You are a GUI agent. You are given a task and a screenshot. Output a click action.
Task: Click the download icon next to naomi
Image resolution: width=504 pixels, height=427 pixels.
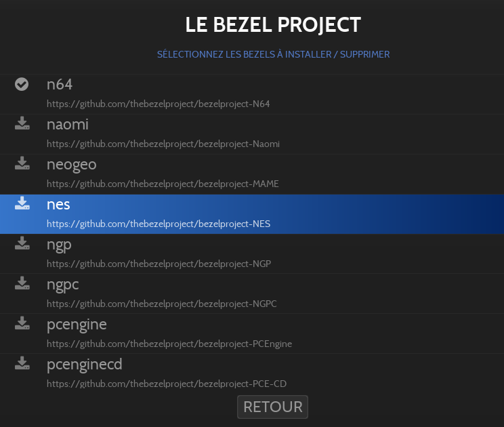click(22, 123)
